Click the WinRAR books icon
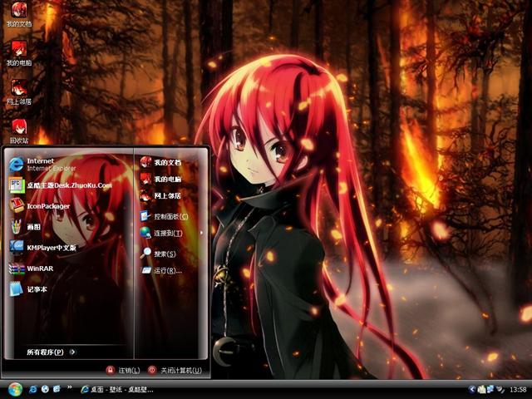Screen dimensions: 532x399 17,268
